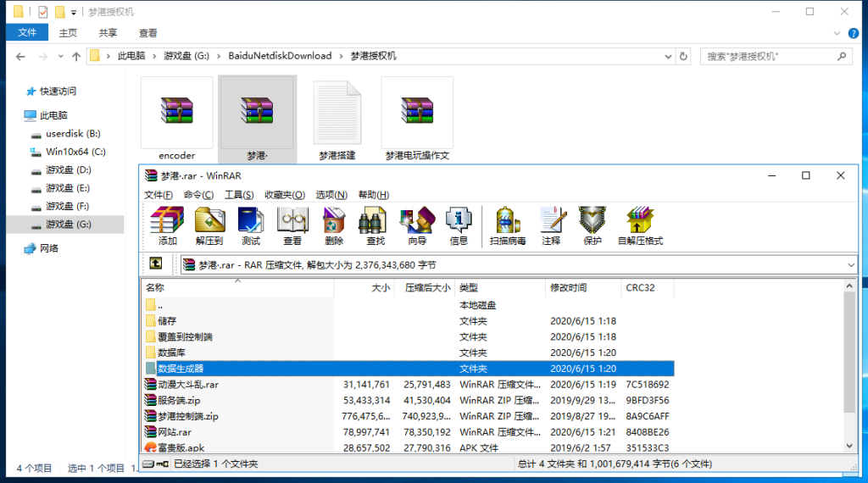Expand the WinRAR archive path dropdown
This screenshot has height=483, width=868.
point(851,265)
